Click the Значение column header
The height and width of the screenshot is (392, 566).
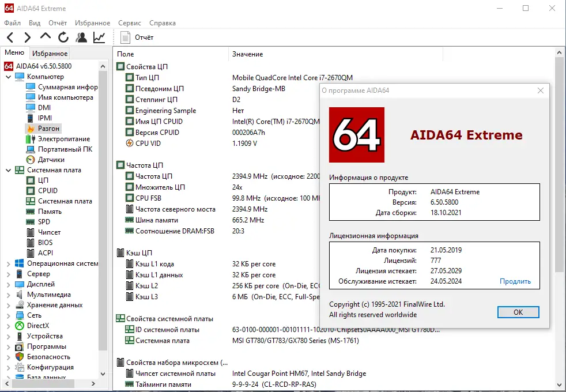(x=247, y=54)
